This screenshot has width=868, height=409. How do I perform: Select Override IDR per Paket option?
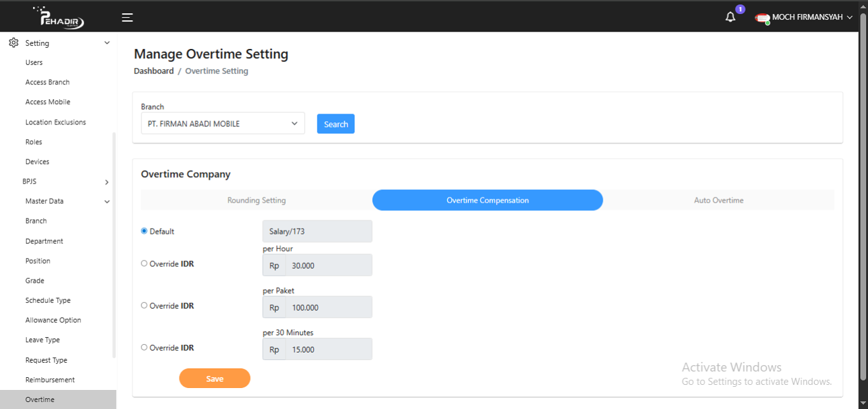pos(144,305)
